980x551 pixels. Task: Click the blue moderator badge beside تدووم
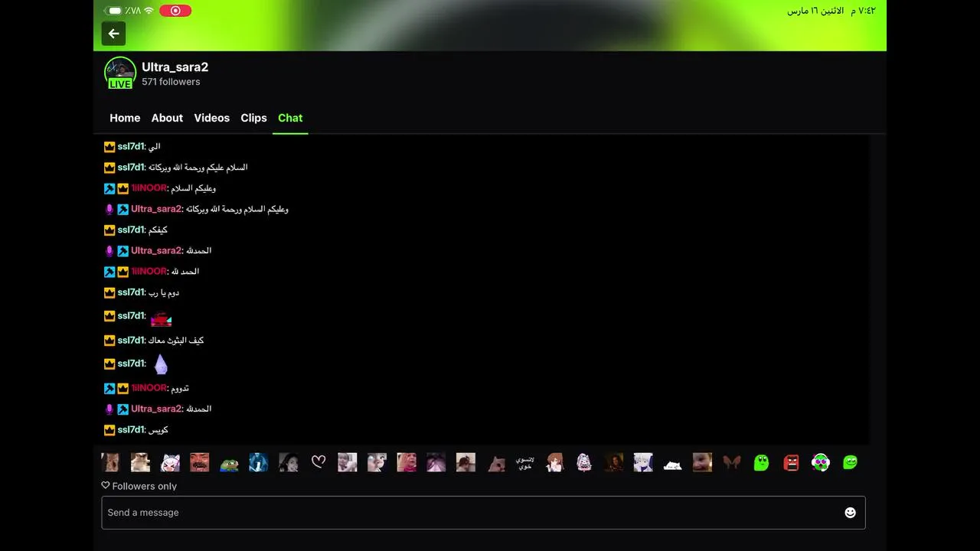[109, 389]
